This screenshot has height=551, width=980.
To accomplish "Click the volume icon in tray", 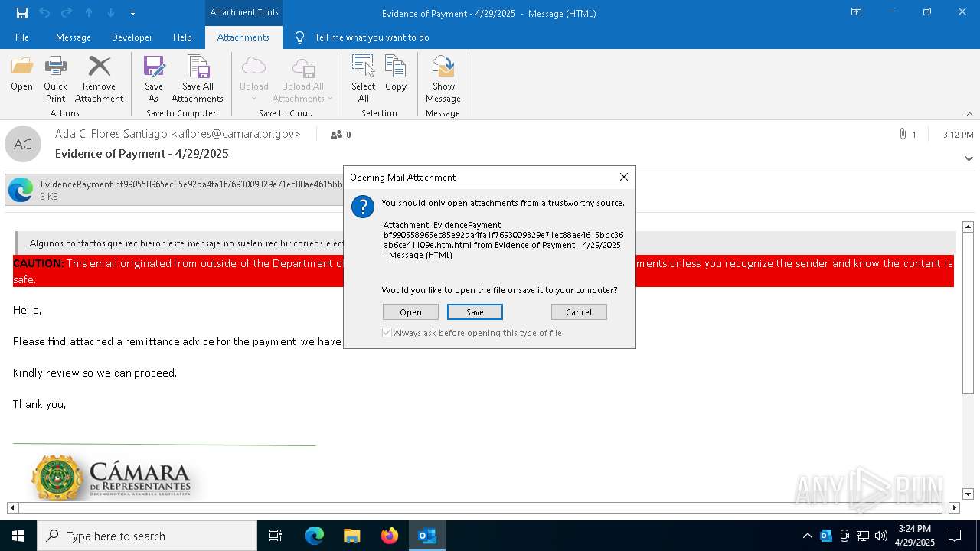I will [x=881, y=536].
